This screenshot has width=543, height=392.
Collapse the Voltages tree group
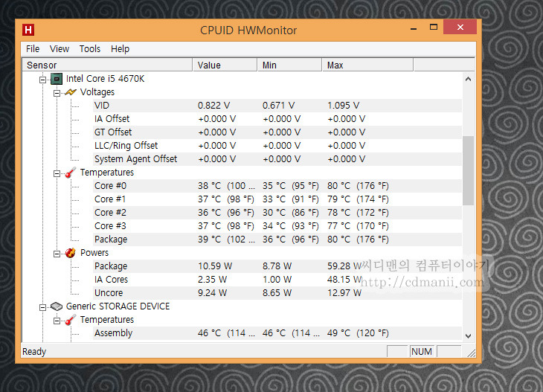[x=57, y=94]
